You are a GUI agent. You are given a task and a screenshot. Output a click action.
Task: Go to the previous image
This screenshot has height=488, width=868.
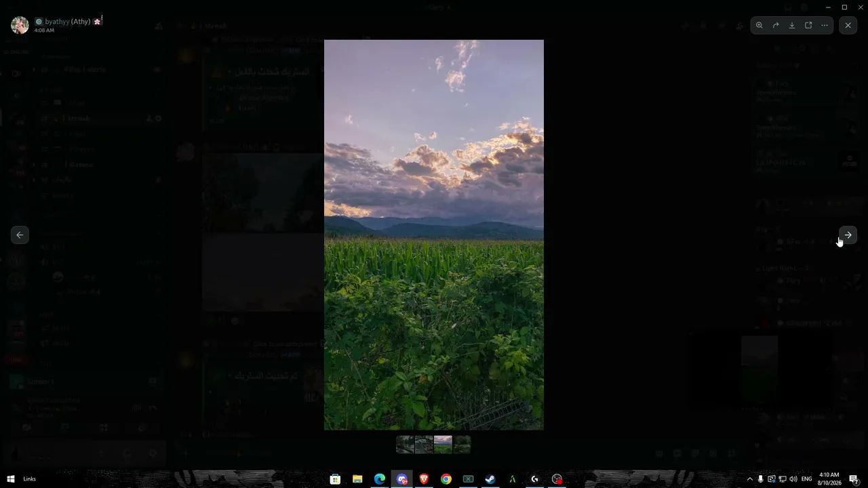20,235
